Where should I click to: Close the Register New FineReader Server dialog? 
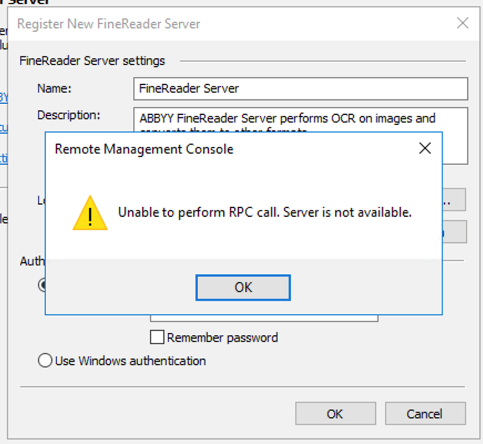coord(462,23)
